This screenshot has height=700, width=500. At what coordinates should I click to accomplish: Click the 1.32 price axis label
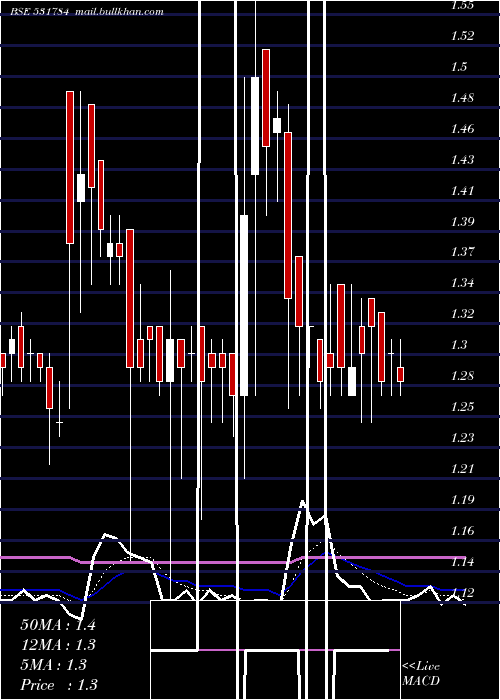click(462, 313)
